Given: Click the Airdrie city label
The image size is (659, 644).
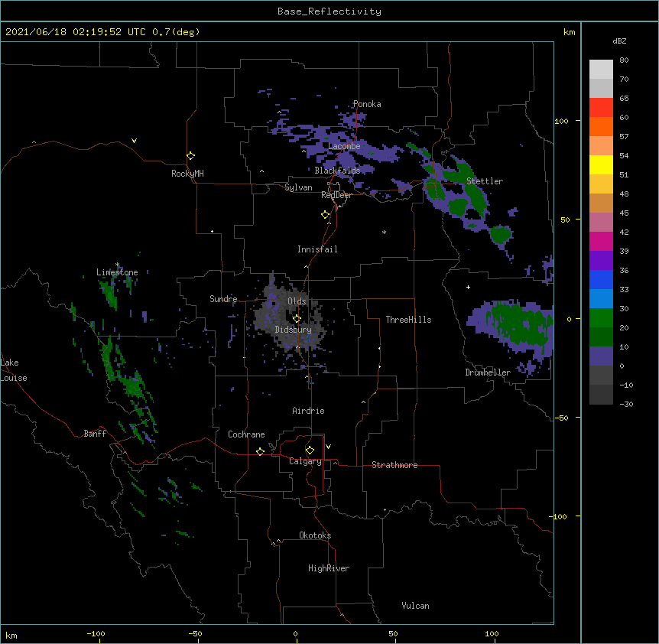Looking at the screenshot, I should 308,411.
